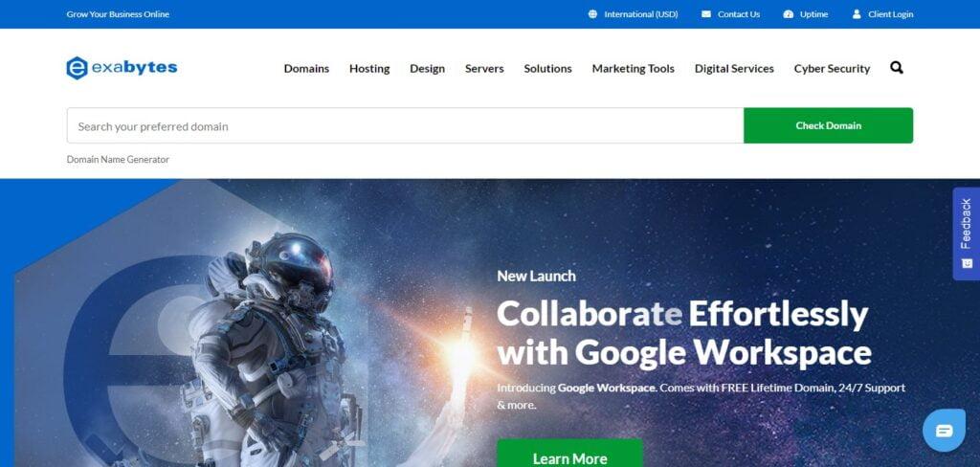Image resolution: width=980 pixels, height=467 pixels.
Task: Open the Feedback side tab
Action: tap(967, 233)
